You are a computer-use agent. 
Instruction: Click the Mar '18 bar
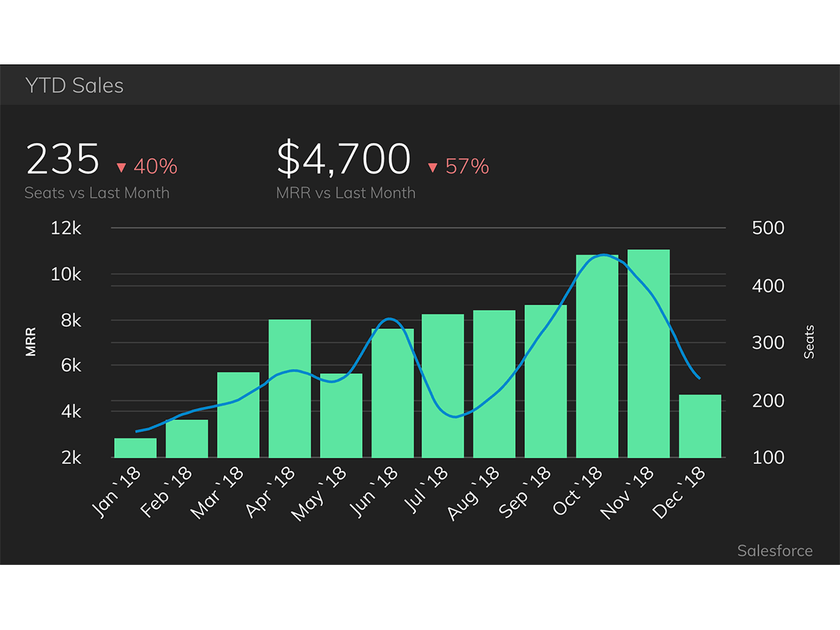[238, 414]
